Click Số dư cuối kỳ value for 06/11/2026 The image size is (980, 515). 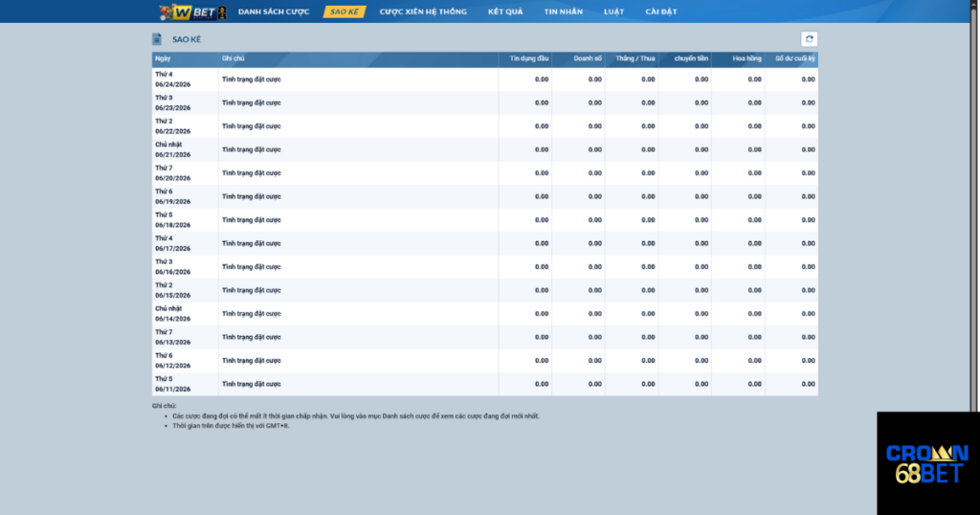point(808,384)
